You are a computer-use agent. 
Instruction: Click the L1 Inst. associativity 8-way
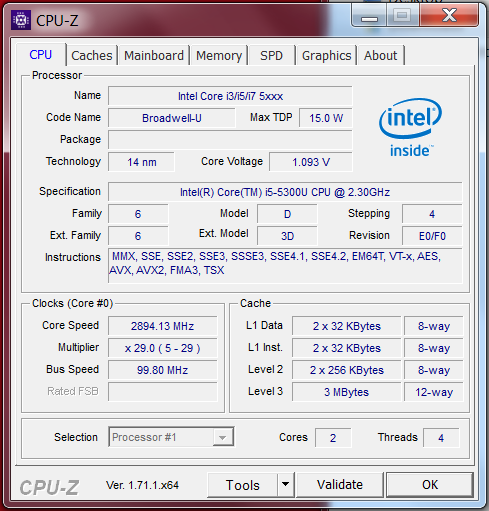pyautogui.click(x=434, y=348)
